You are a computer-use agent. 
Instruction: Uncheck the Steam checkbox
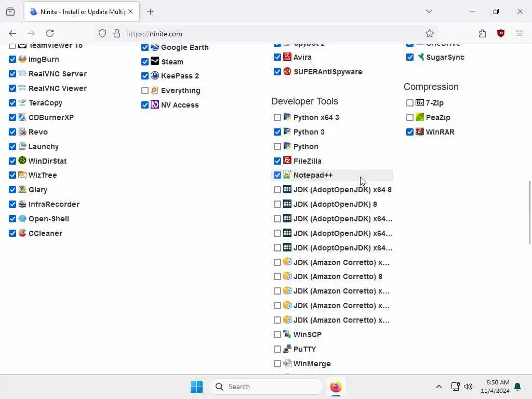click(145, 61)
